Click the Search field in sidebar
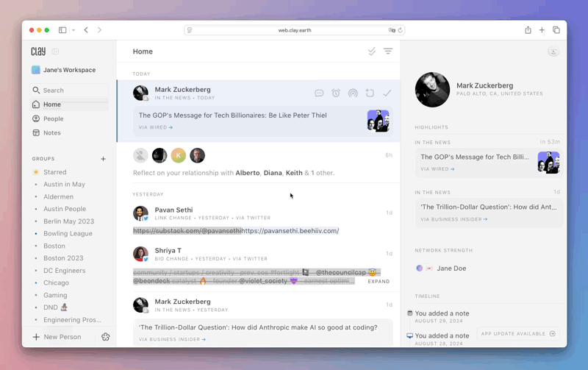 tap(70, 90)
